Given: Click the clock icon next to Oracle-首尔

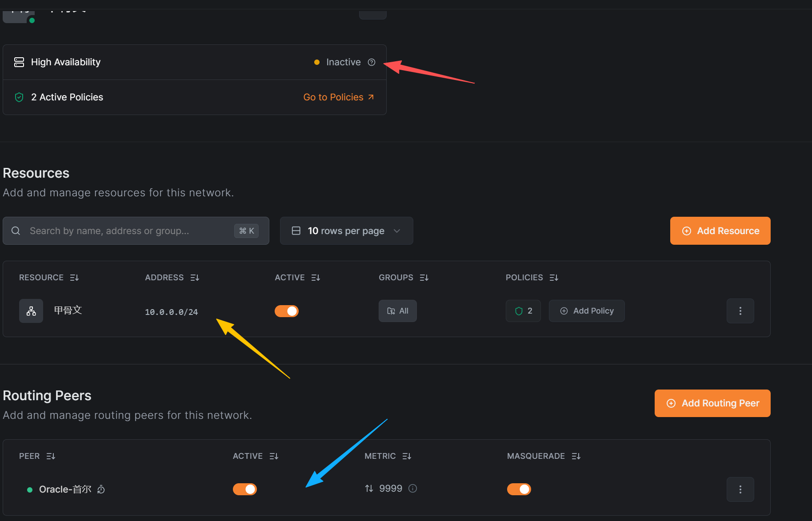Looking at the screenshot, I should pyautogui.click(x=101, y=489).
